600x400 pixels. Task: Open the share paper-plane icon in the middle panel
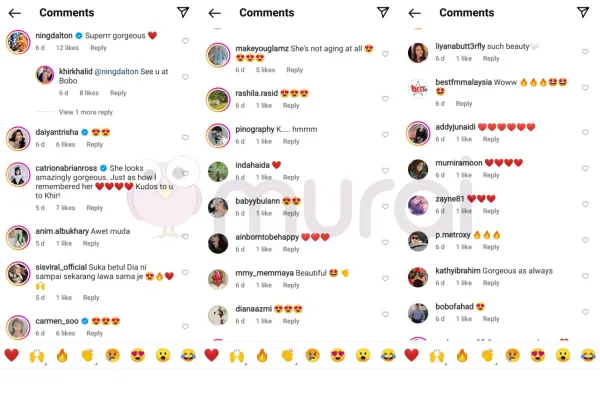383,12
